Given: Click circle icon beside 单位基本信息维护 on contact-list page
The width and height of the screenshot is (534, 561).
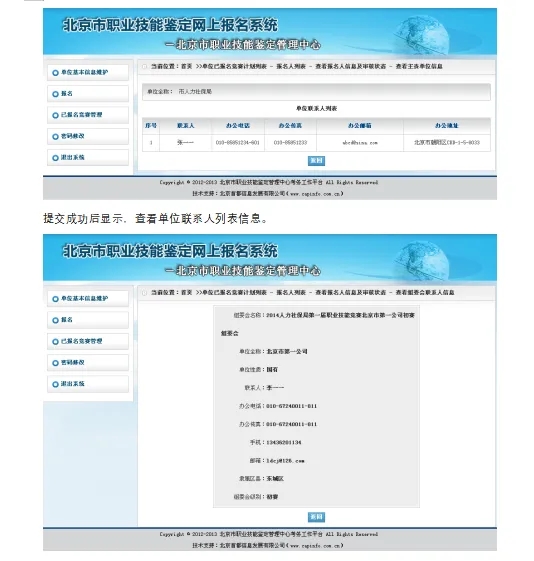Looking at the screenshot, I should [x=55, y=73].
